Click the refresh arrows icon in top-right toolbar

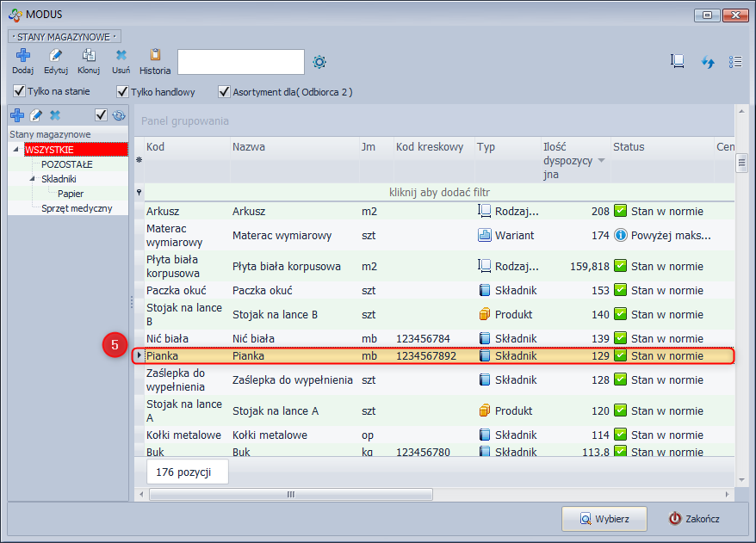pyautogui.click(x=708, y=62)
